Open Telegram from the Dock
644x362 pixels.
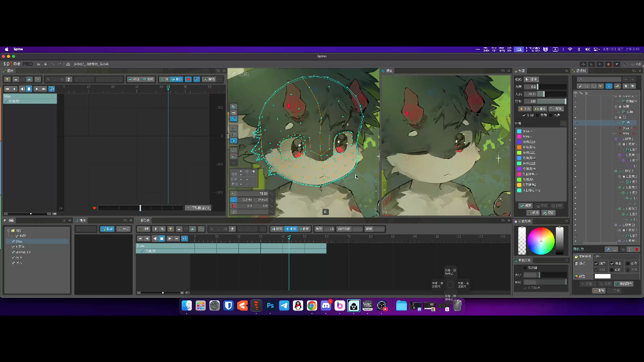(x=284, y=305)
